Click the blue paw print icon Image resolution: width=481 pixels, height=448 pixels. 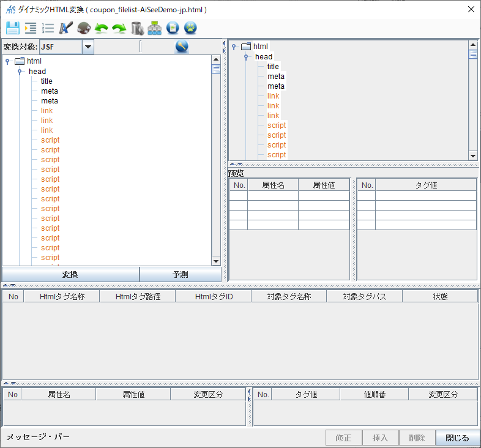(190, 28)
